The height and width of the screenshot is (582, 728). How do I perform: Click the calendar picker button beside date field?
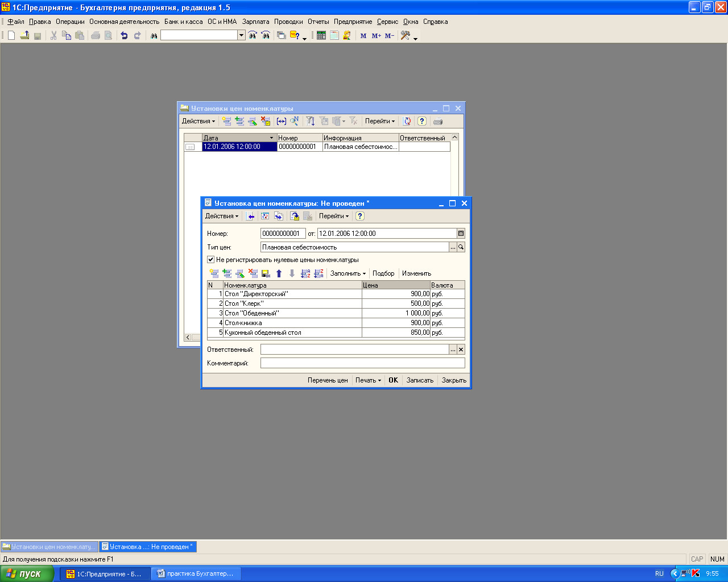click(461, 234)
